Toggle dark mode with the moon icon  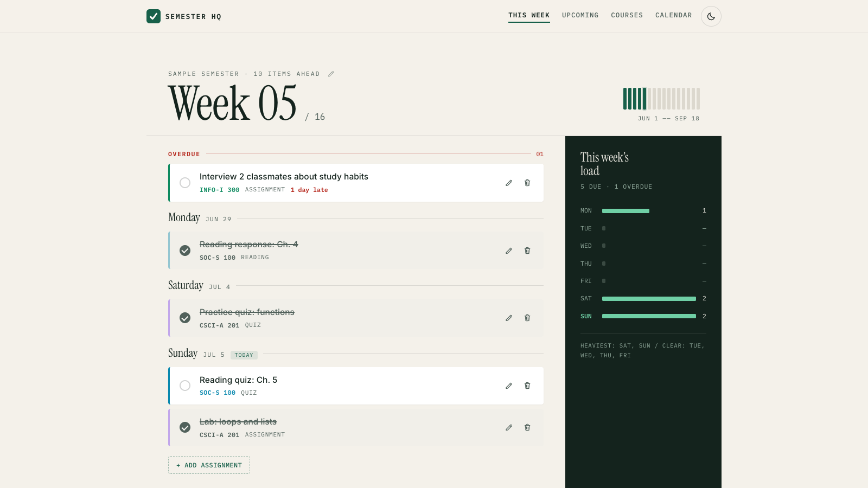point(711,16)
